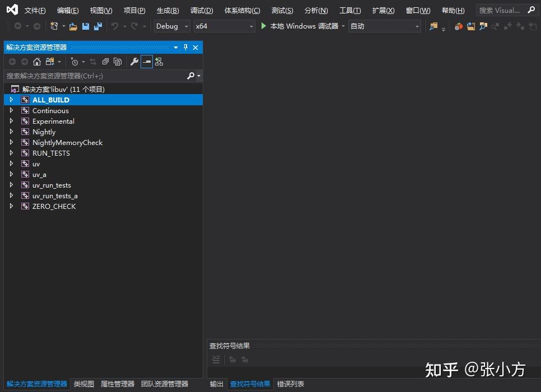541x392 pixels.
Task: Click the Save All toolbar icon
Action: 98,26
